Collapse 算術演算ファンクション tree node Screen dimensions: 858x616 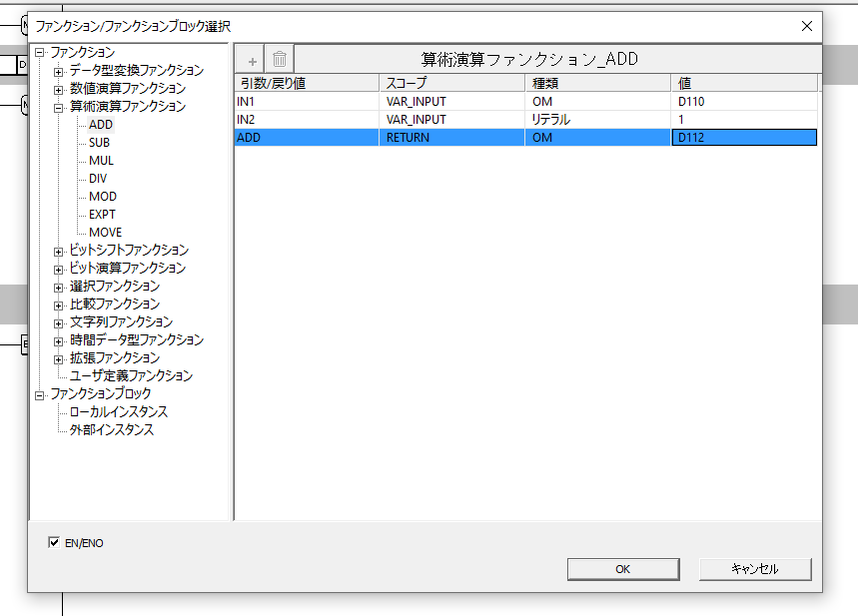tap(59, 107)
